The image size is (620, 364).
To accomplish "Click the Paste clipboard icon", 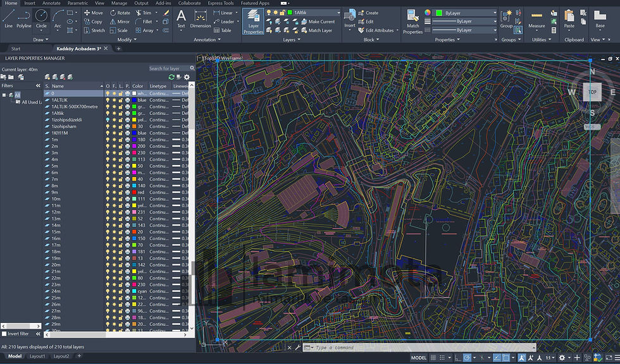I will click(x=569, y=19).
